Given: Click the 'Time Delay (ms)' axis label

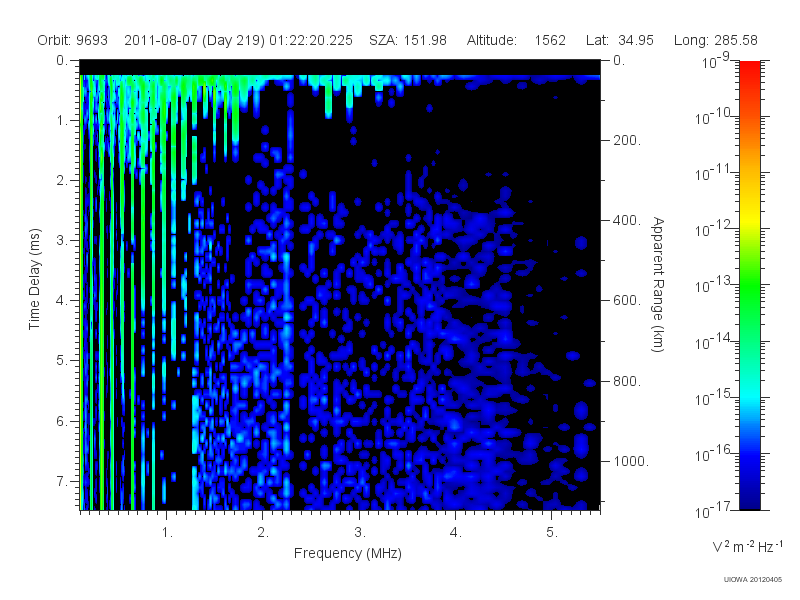Looking at the screenshot, I should (x=34, y=279).
